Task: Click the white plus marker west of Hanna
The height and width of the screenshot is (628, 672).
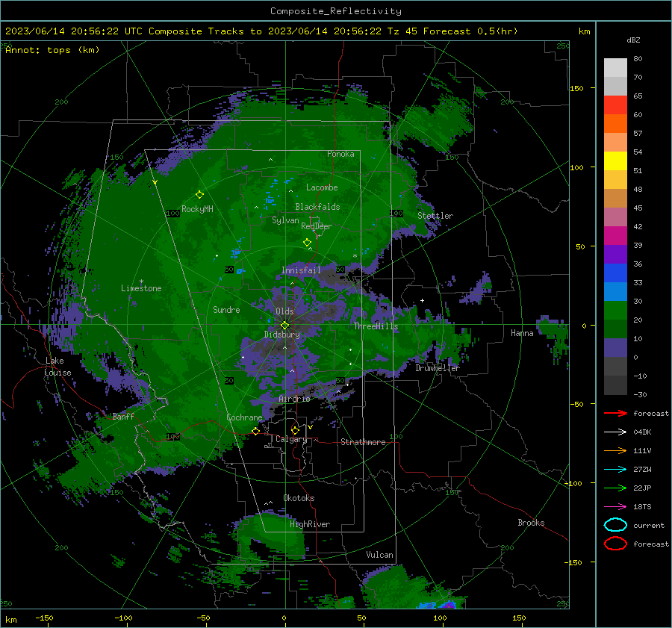Action: point(422,300)
